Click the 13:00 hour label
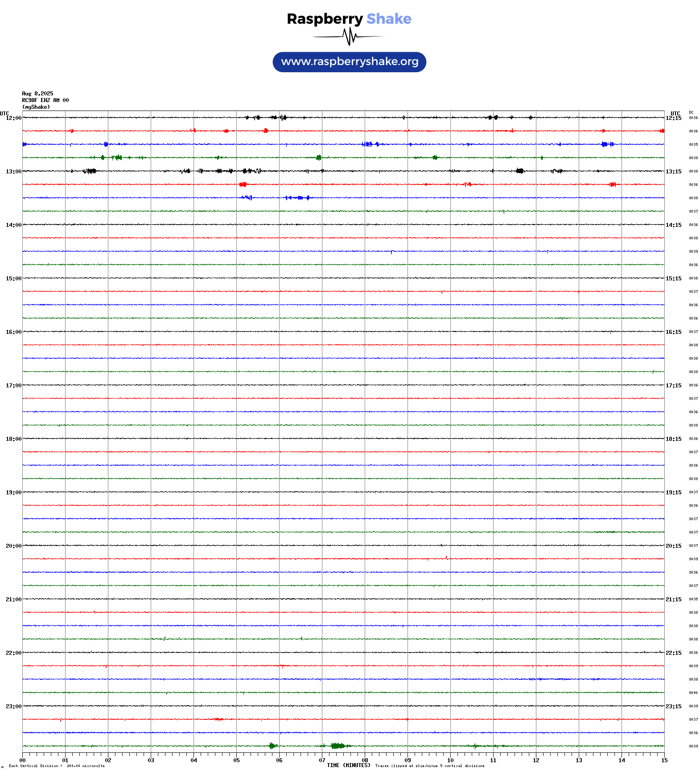The width and height of the screenshot is (700, 772). (13, 172)
